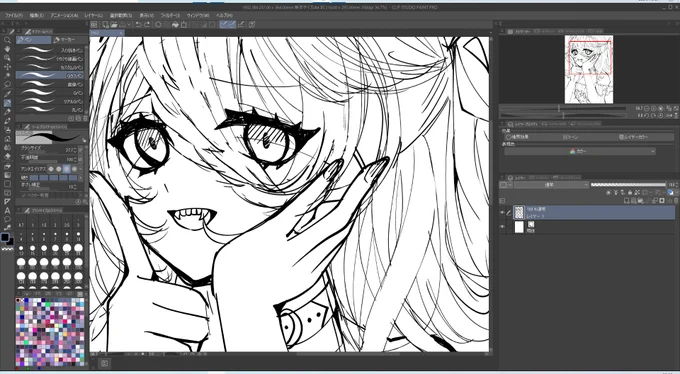Switch to the マーカー sub tool tab
Screen dimensions: 680x374
69,40
